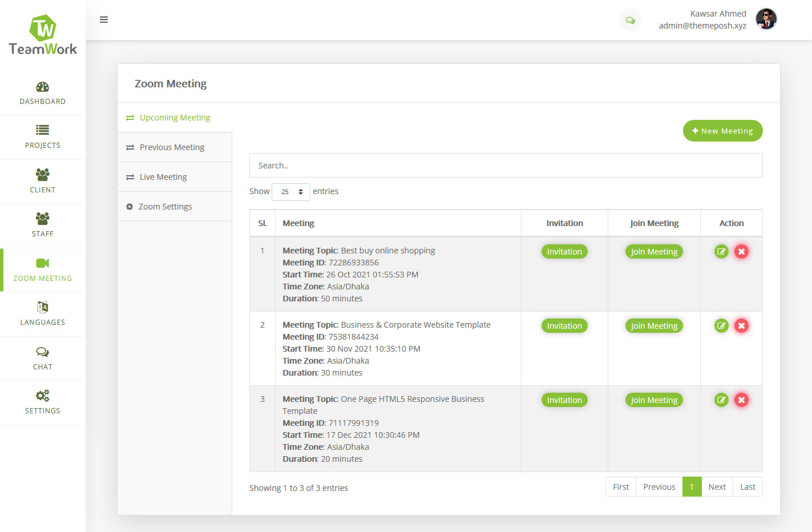Toggle the sidebar with the hamburger icon
This screenshot has height=532, width=812.
104,19
